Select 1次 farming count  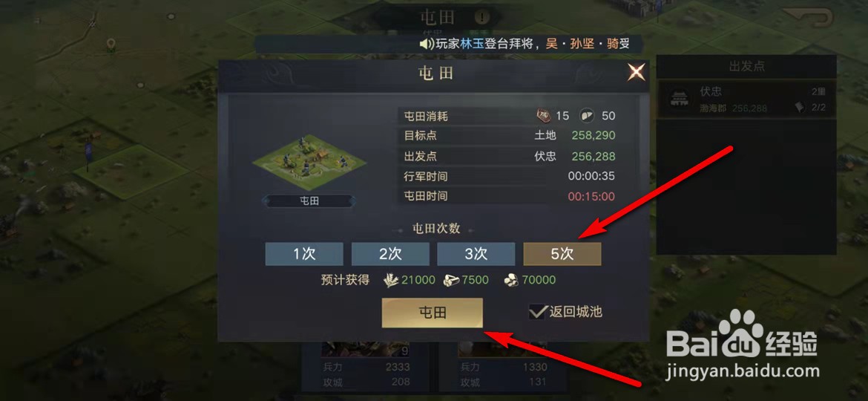304,254
